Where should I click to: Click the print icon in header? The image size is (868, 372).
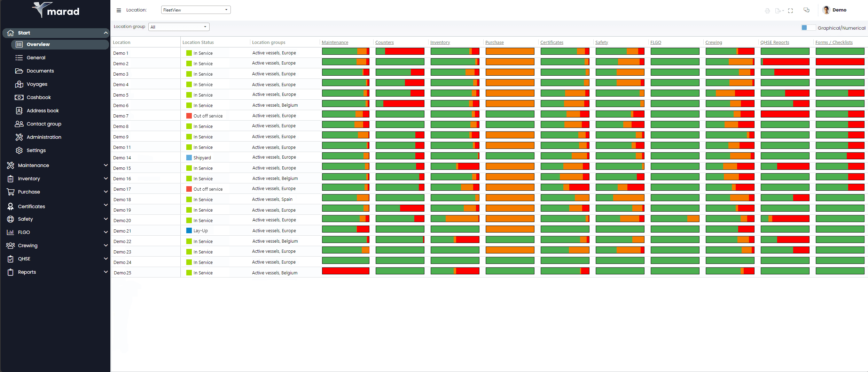(x=767, y=11)
